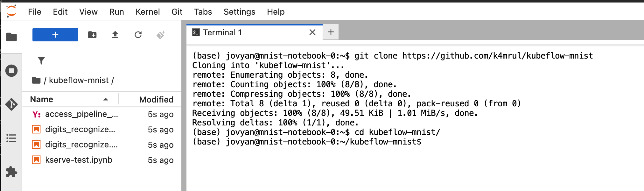Open the Git menu
Viewport: 644px width, 191px height.
[177, 12]
